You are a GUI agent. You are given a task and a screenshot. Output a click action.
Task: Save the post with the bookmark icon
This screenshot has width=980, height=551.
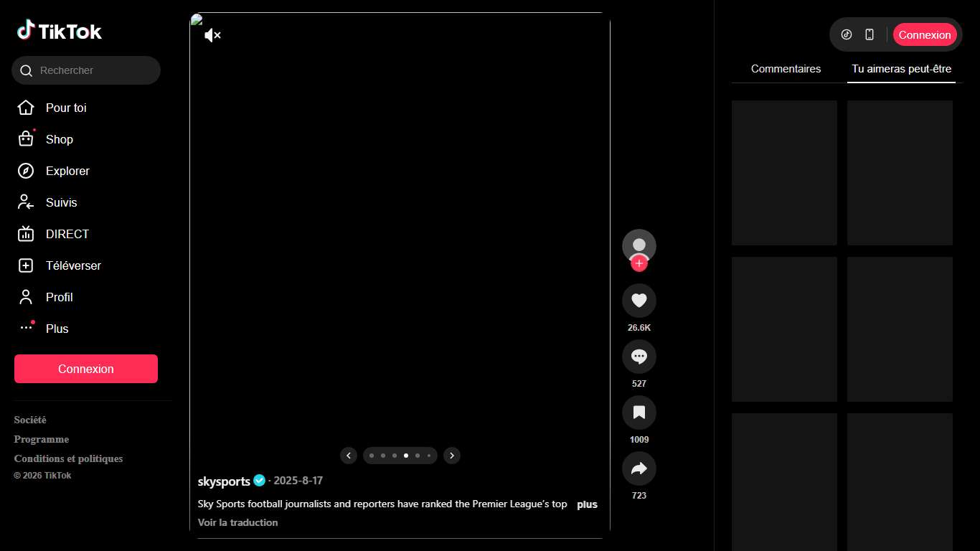coord(639,413)
